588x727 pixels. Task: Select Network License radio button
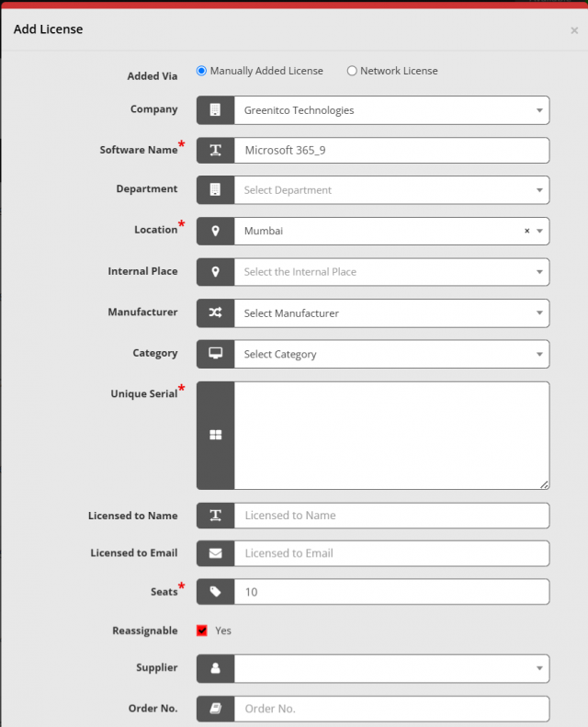pyautogui.click(x=352, y=71)
